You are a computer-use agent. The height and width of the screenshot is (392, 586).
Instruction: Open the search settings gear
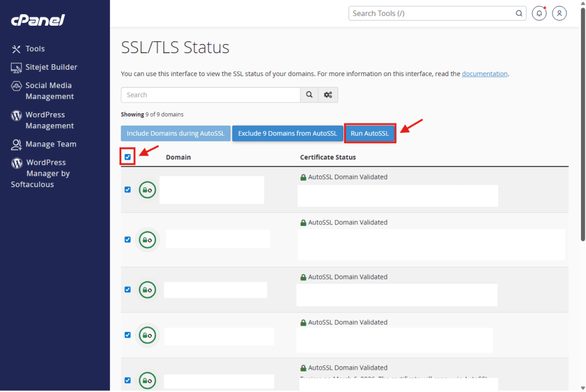point(328,95)
